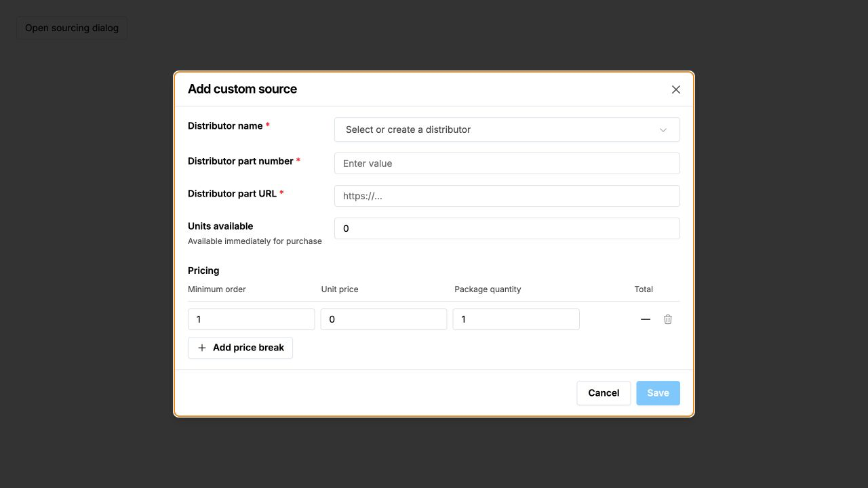Cancel the custom source dialog

coord(604,393)
